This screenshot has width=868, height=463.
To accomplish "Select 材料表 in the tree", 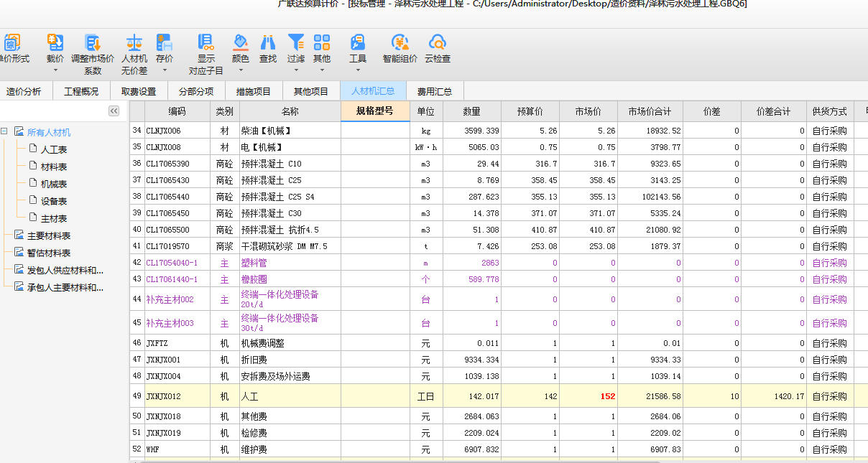I will pos(54,167).
